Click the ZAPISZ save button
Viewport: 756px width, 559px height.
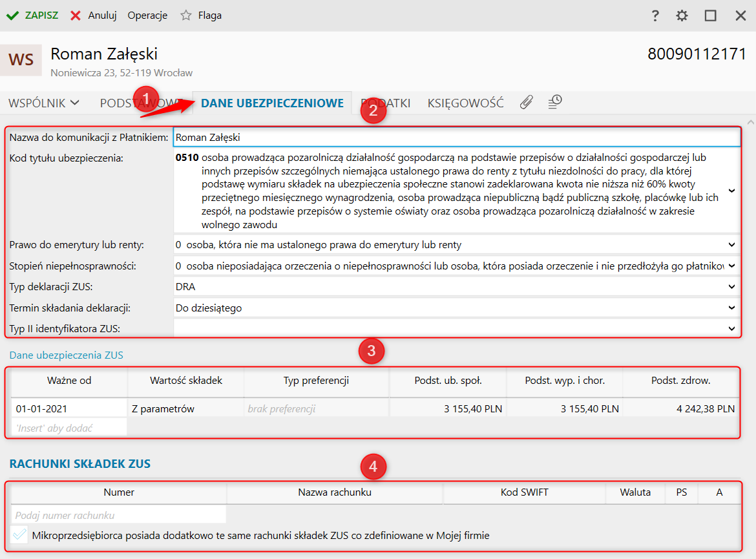point(32,16)
